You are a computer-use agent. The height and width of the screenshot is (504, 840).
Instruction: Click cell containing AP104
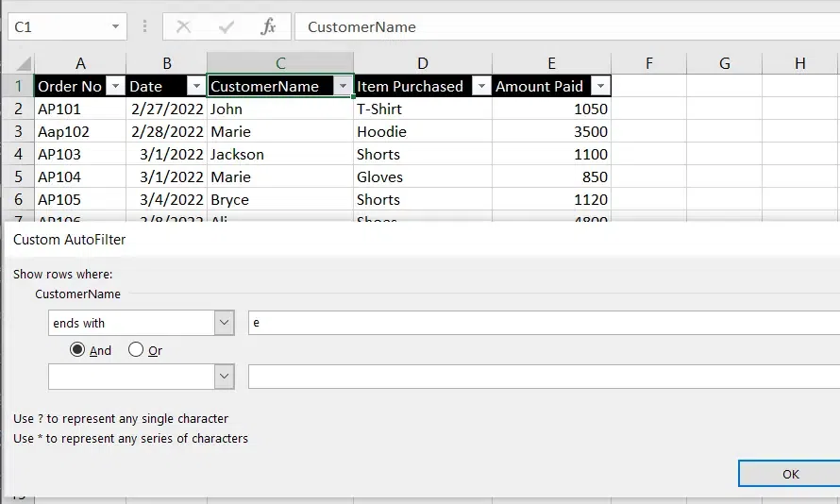80,176
